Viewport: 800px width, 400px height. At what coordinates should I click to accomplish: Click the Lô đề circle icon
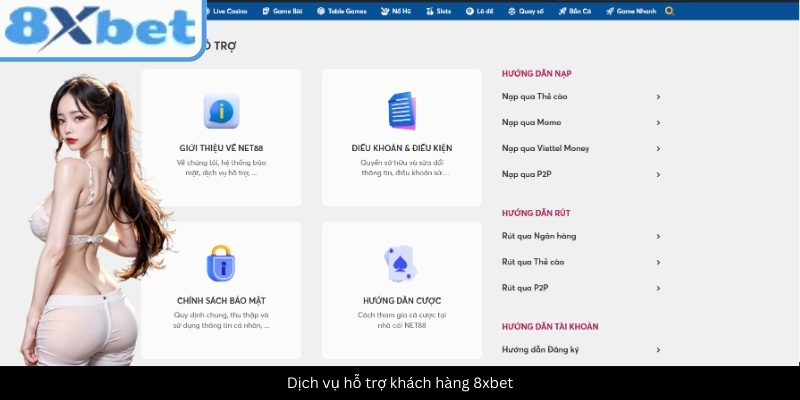pos(469,11)
